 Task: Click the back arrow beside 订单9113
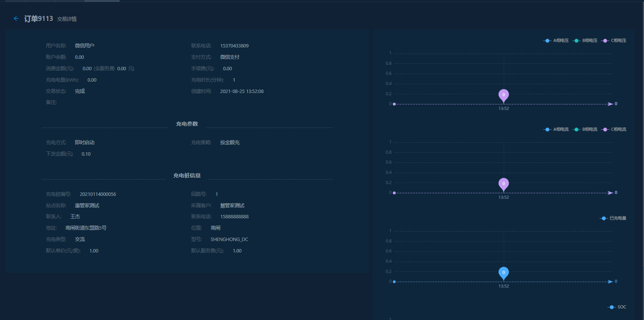[16, 18]
